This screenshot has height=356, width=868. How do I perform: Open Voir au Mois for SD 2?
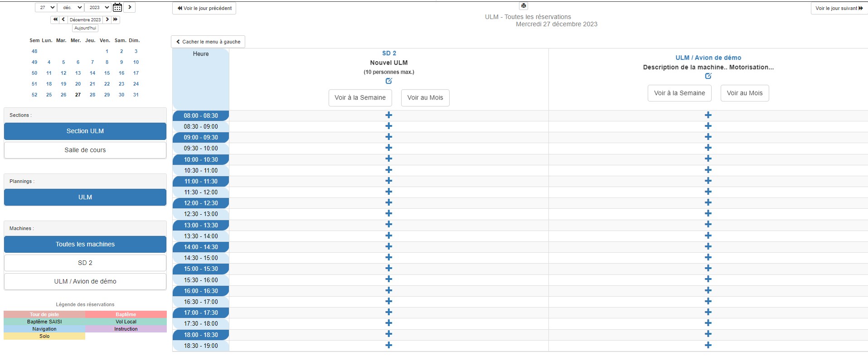425,97
